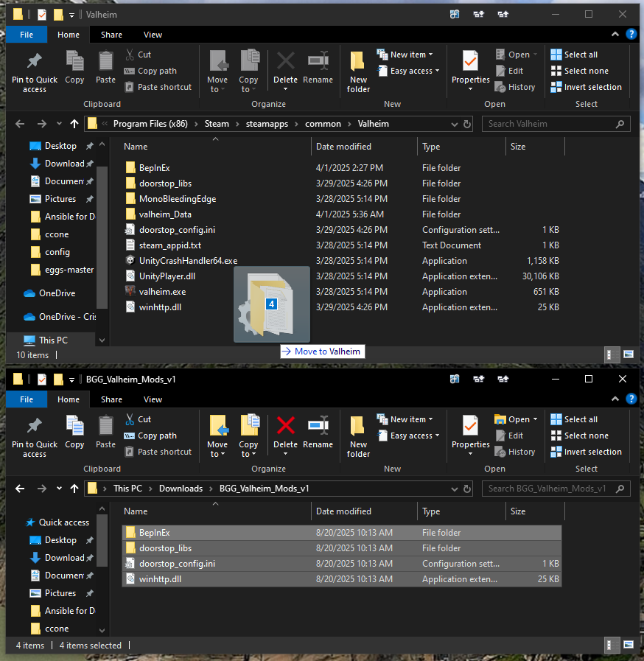Image resolution: width=644 pixels, height=661 pixels.
Task: Select winhttp.dll in BGG_Valheim_Mods_v1 window
Action: [x=342, y=579]
